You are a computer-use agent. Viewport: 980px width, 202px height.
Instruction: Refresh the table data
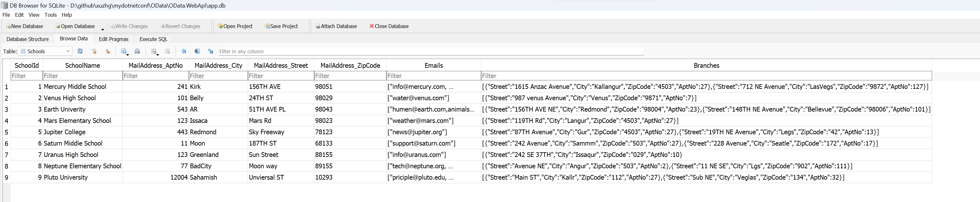(80, 51)
